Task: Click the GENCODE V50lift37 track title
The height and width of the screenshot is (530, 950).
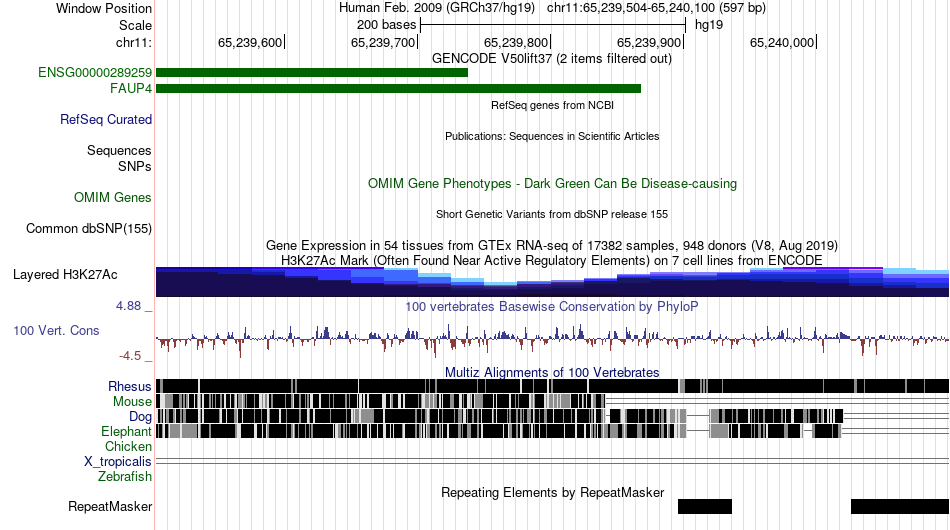Action: tap(551, 59)
